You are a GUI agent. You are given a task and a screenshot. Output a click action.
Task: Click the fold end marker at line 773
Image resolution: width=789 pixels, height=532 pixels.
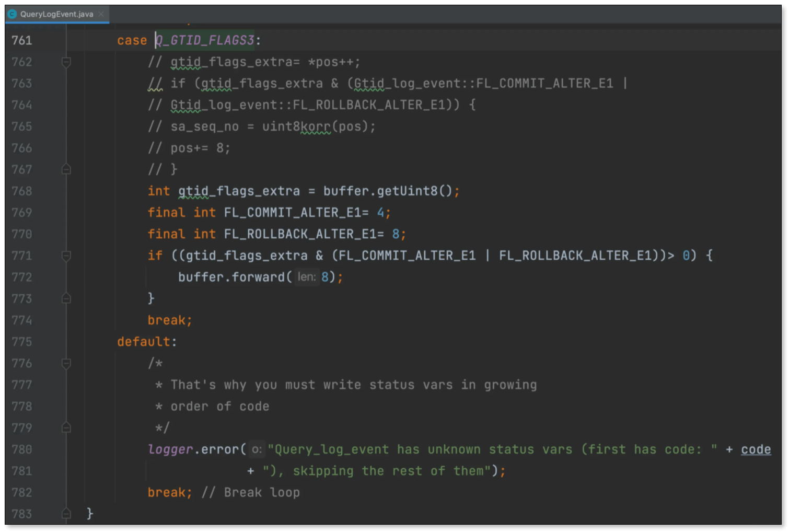66,298
